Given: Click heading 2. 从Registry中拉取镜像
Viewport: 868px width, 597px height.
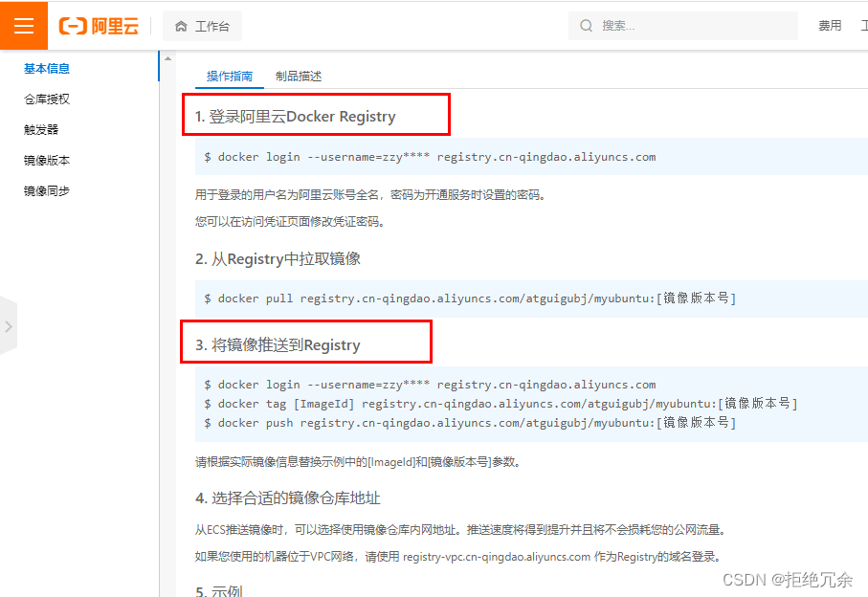Looking at the screenshot, I should tap(278, 259).
